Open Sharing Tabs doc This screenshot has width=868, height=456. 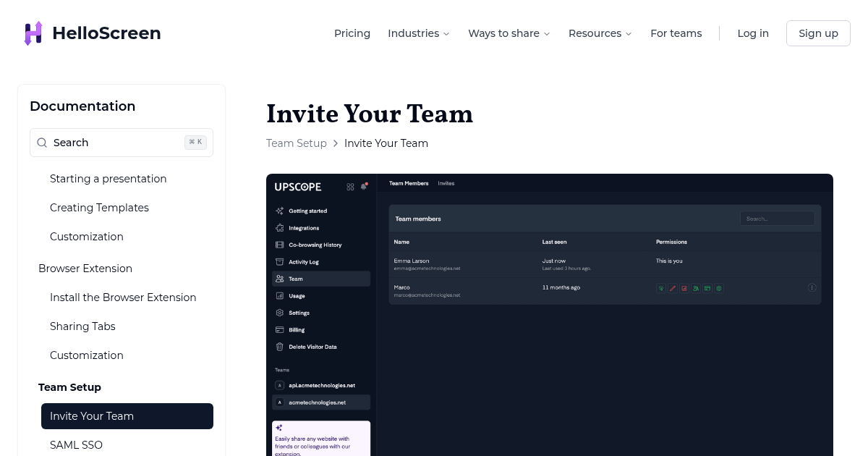click(x=82, y=326)
